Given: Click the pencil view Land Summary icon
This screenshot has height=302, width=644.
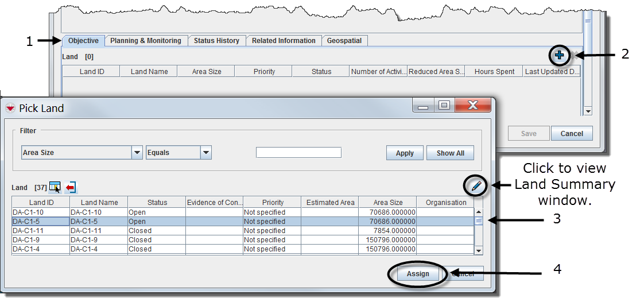Looking at the screenshot, I should [x=476, y=185].
